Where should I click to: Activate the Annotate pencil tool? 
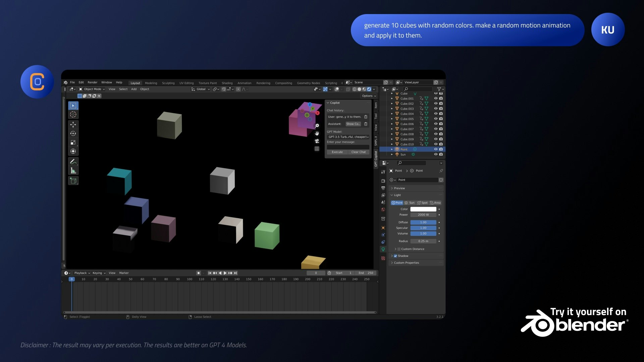click(73, 162)
